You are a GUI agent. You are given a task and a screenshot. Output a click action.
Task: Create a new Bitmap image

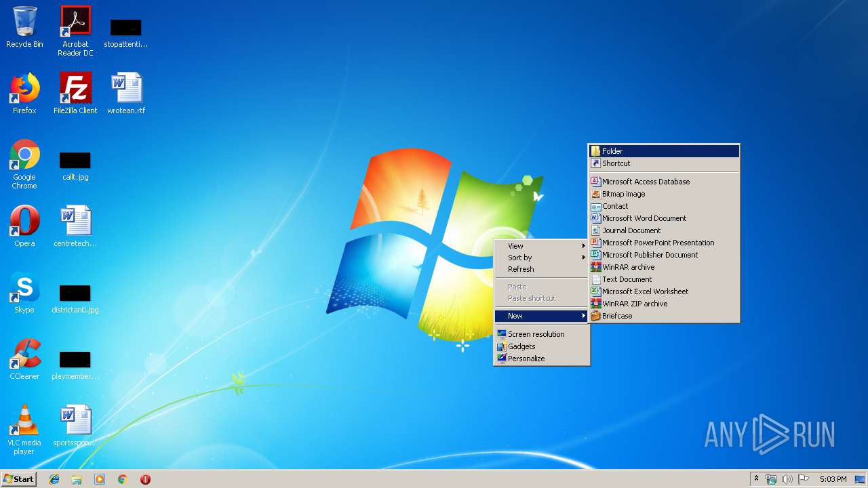coord(664,194)
